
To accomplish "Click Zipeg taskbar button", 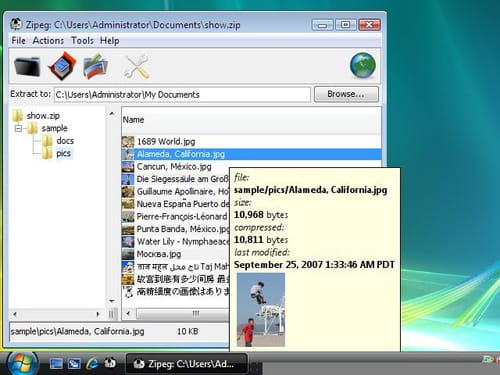I will click(x=187, y=364).
